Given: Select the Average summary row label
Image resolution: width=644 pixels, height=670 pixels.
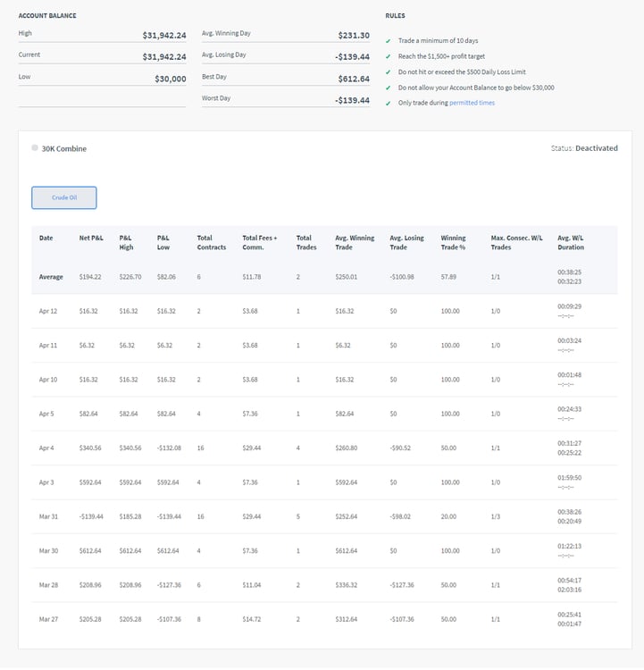Looking at the screenshot, I should pyautogui.click(x=51, y=277).
